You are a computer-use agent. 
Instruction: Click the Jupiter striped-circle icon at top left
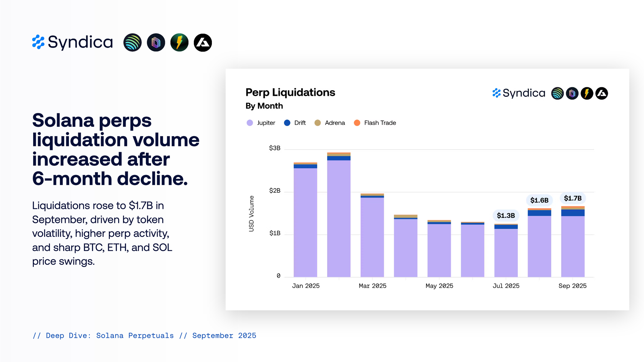click(x=132, y=42)
